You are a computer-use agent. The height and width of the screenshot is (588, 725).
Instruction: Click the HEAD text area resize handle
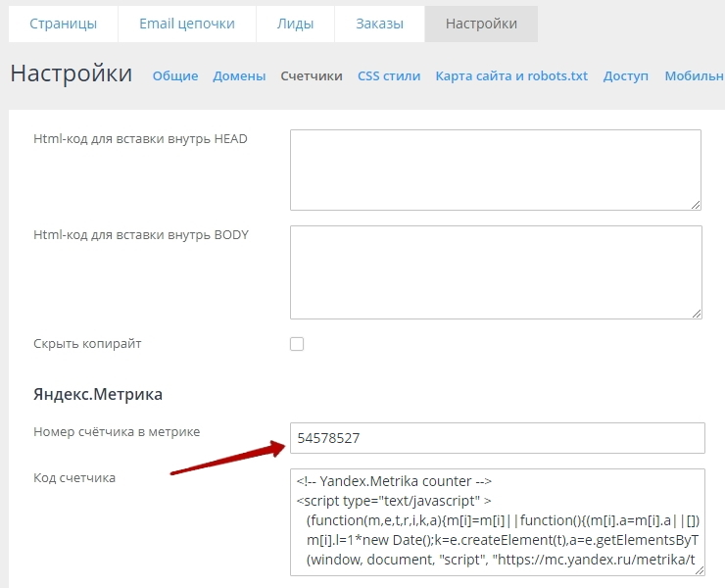pos(696,205)
